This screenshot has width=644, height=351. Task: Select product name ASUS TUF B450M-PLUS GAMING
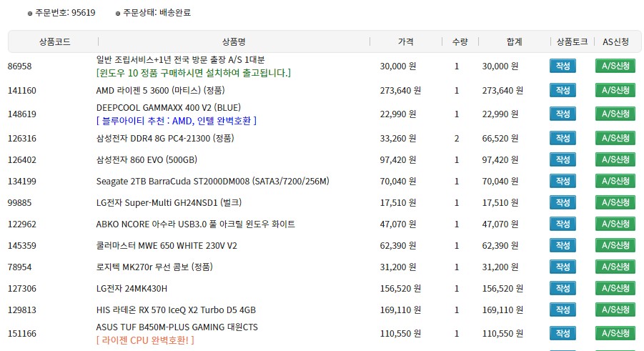coord(177,327)
